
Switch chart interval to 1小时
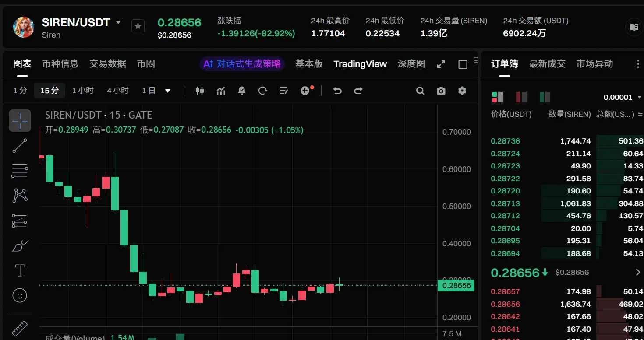pyautogui.click(x=83, y=91)
